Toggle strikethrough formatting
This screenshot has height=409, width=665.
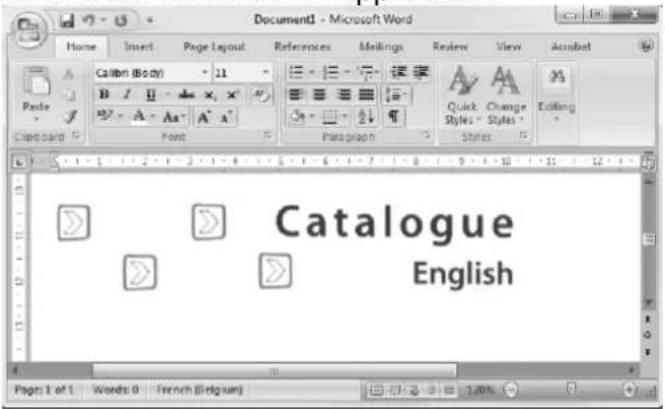(186, 95)
